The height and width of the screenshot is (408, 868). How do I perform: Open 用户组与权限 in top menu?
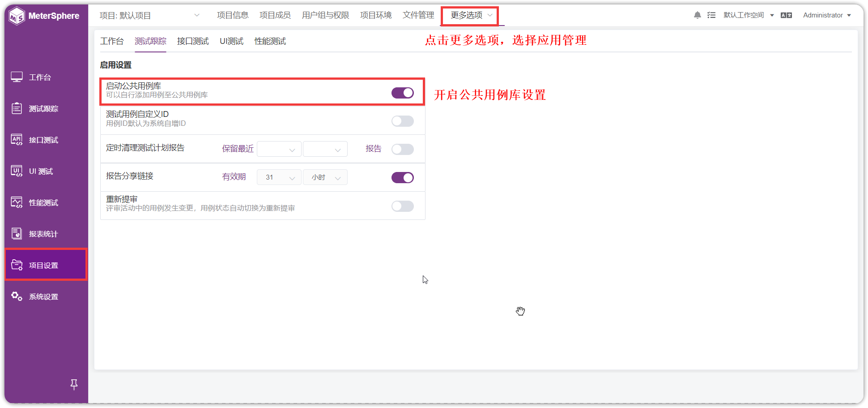326,15
